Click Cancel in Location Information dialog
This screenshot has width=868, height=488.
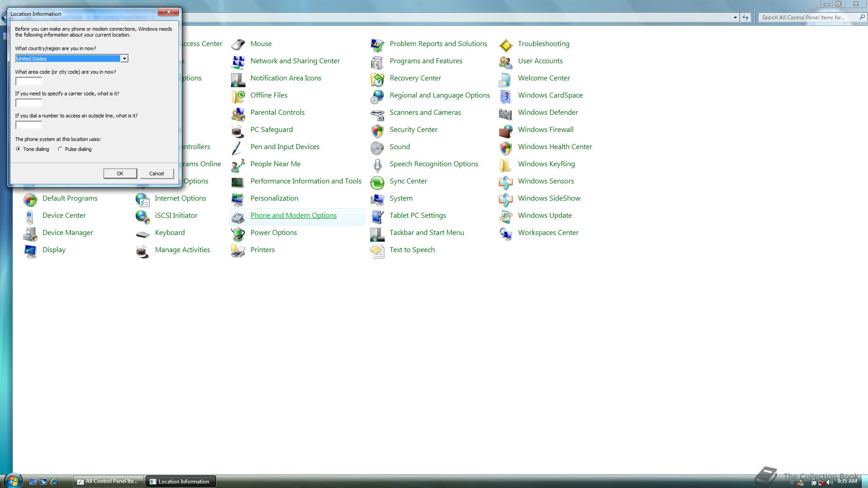tap(157, 174)
